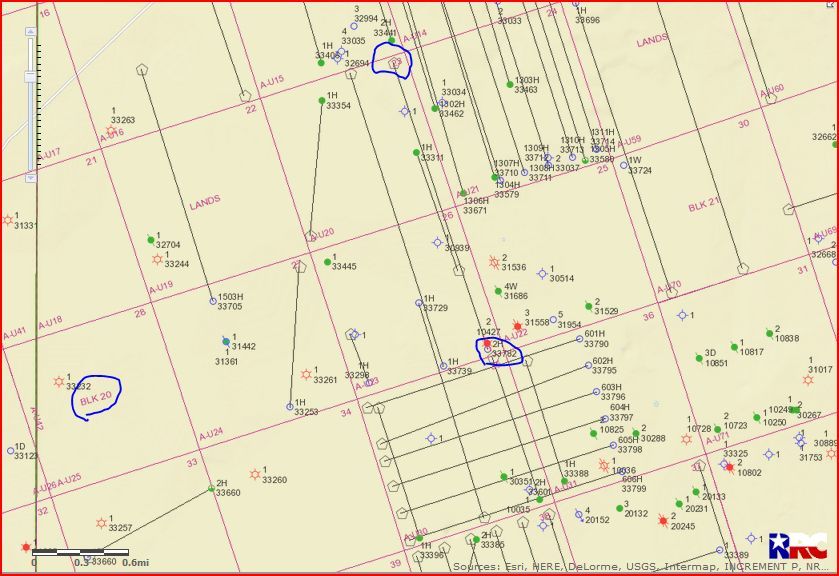Select green well symbol 20132
The width and height of the screenshot is (839, 576).
[x=619, y=508]
